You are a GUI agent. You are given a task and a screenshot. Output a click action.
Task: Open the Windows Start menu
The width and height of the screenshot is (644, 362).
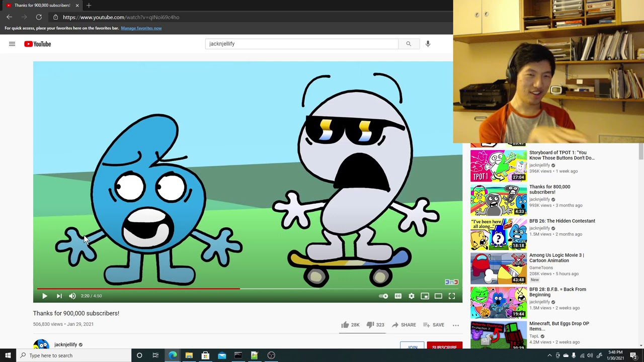pyautogui.click(x=8, y=355)
